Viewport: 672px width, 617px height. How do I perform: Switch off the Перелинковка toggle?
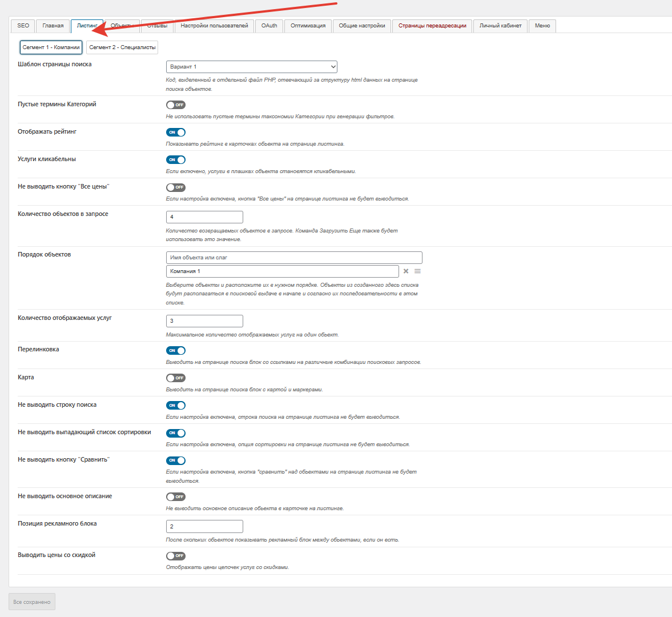coord(176,351)
